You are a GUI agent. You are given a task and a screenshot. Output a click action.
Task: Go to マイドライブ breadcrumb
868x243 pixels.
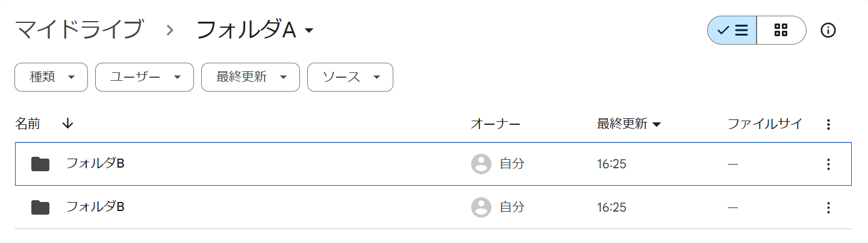[x=80, y=30]
